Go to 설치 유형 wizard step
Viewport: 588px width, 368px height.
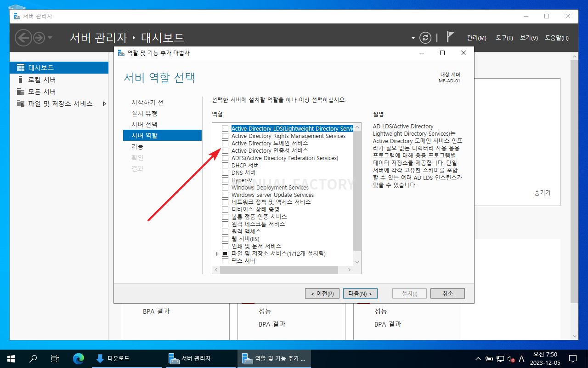coord(144,113)
